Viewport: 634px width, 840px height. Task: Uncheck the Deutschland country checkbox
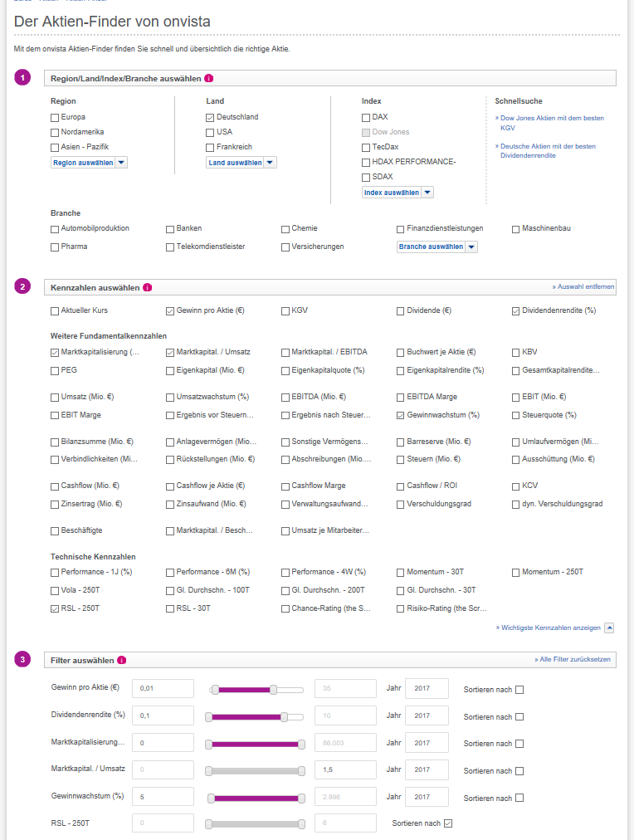[210, 118]
